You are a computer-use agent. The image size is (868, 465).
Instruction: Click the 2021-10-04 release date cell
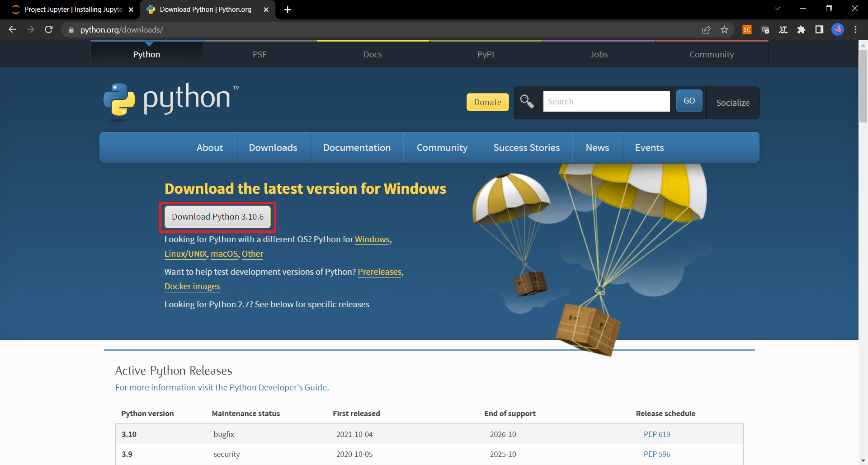coord(354,434)
